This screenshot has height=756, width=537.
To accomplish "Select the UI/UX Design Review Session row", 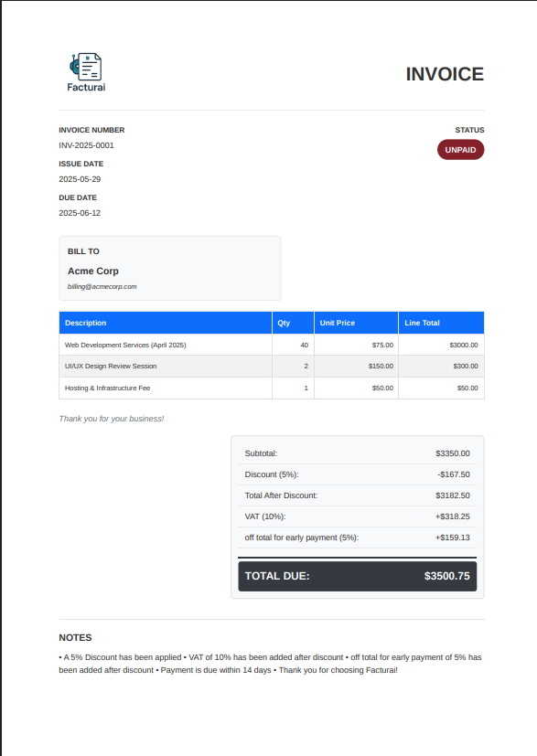I will pyautogui.click(x=272, y=366).
